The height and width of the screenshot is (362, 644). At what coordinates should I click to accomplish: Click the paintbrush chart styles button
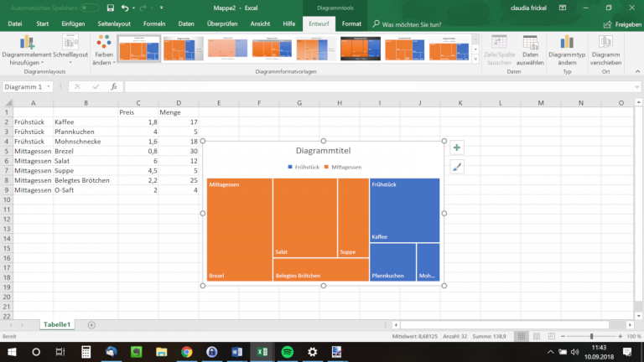457,167
